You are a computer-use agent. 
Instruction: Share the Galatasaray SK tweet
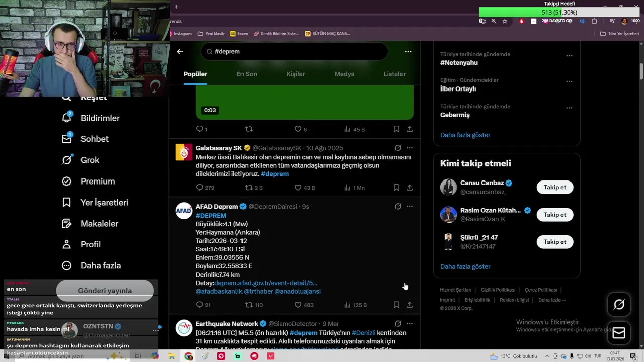pos(410,188)
